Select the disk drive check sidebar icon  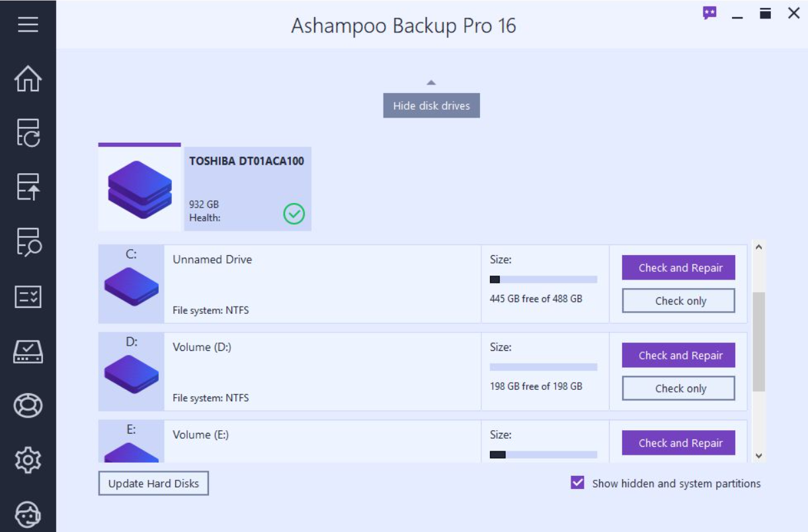point(28,351)
